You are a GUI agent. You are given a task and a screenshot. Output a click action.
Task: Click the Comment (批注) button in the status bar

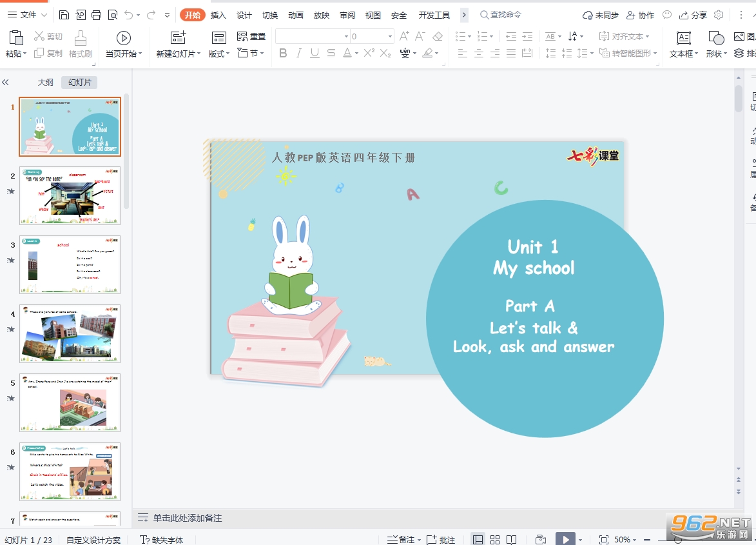coord(441,540)
